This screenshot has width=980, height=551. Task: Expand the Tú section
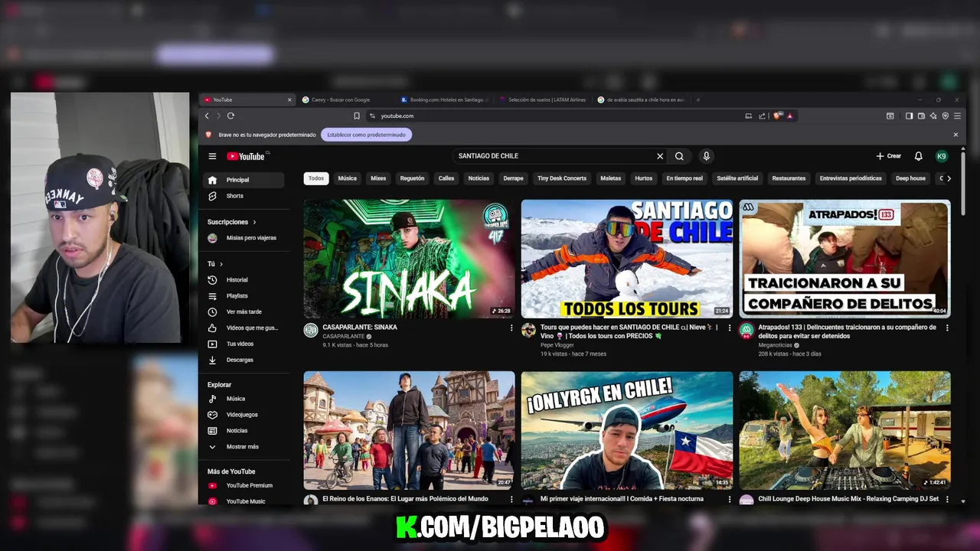click(215, 264)
